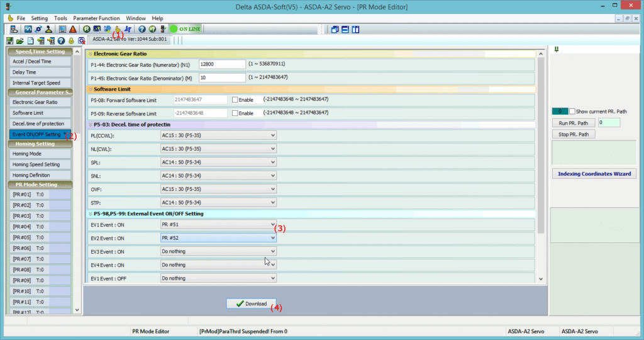Click the joystick-like figure toolbar icon

[x=48, y=29]
